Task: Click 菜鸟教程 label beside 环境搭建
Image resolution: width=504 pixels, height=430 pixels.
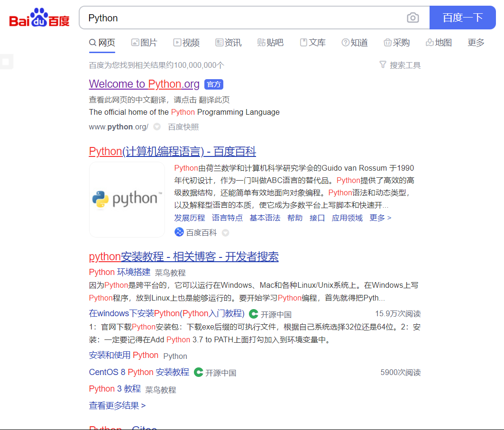Action: pos(170,273)
